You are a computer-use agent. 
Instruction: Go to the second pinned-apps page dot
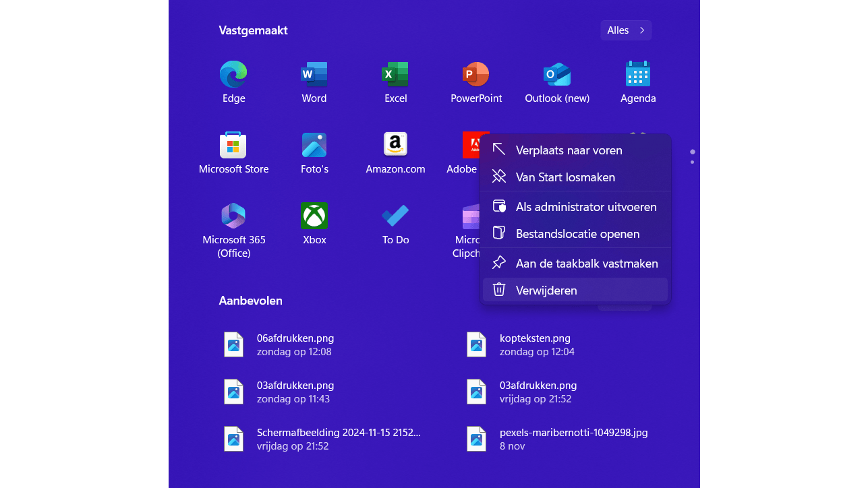click(692, 162)
